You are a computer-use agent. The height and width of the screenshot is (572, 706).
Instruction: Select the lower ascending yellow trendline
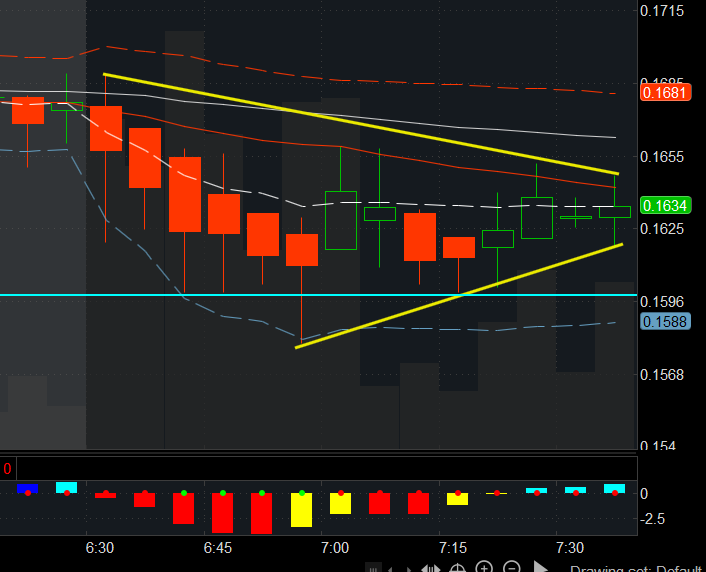click(459, 296)
